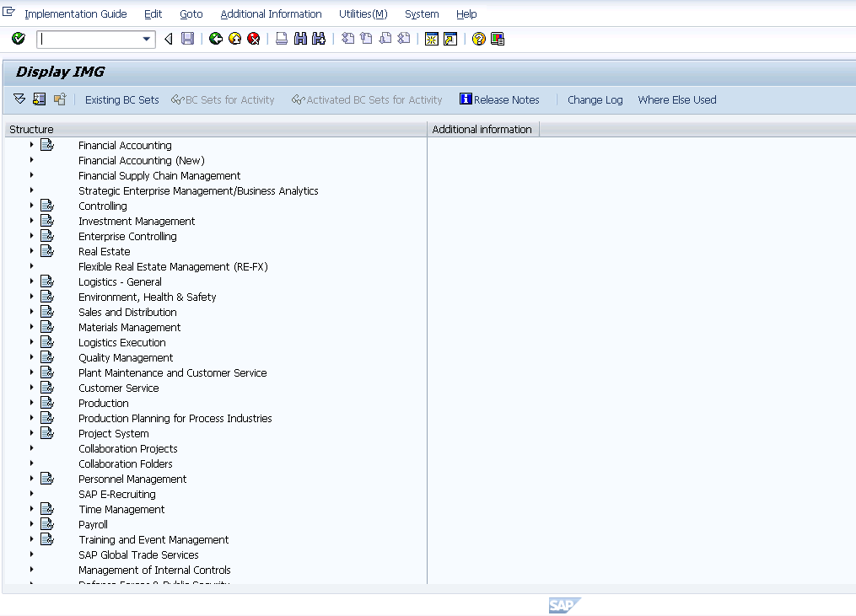Click the Create New Session icon
The height and width of the screenshot is (616, 856).
[432, 39]
